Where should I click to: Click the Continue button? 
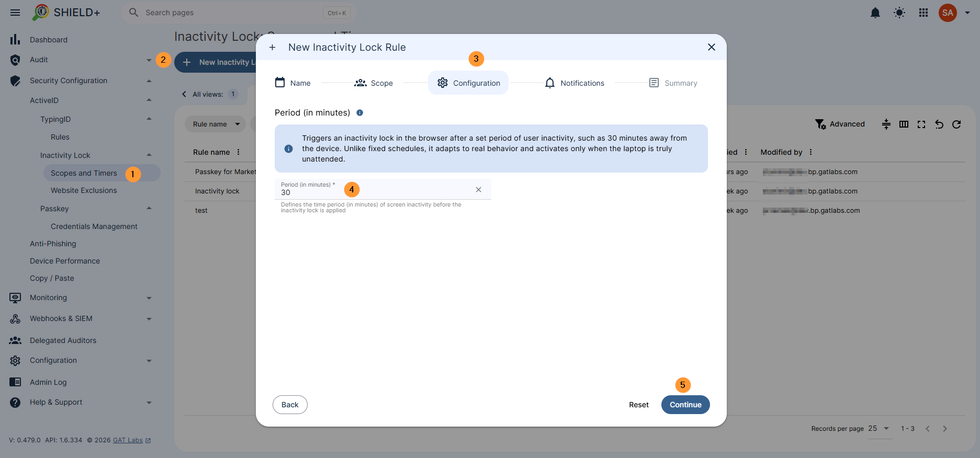pos(685,405)
